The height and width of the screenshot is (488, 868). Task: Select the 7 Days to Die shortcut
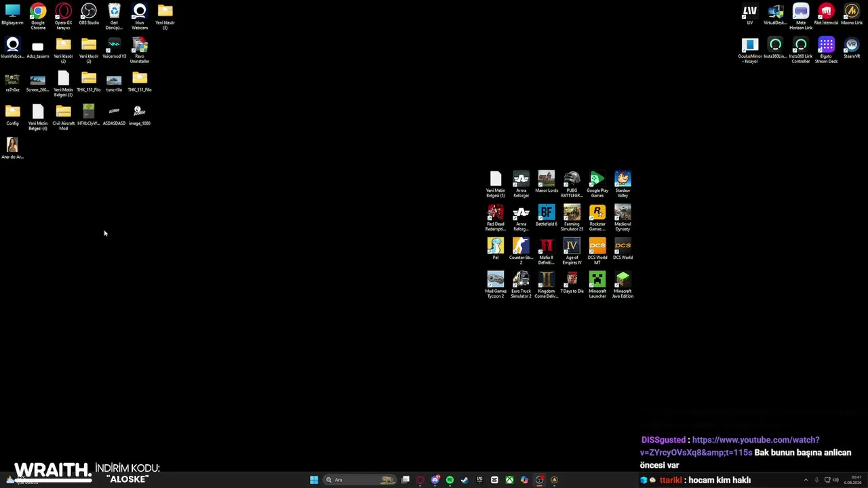pos(572,283)
